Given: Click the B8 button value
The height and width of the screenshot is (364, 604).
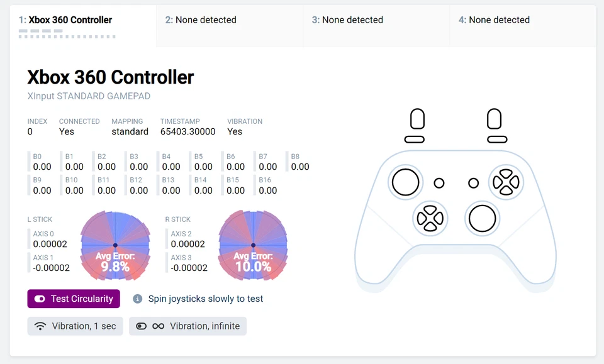Looking at the screenshot, I should pos(300,167).
